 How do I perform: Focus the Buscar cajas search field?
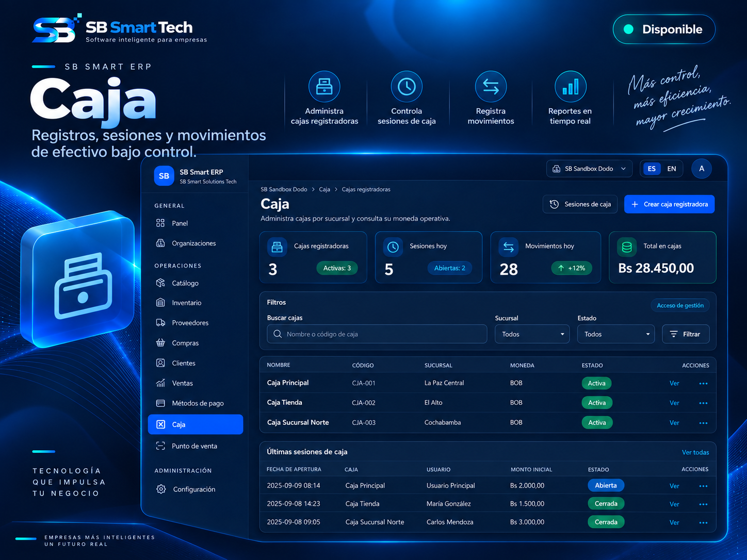[377, 334]
